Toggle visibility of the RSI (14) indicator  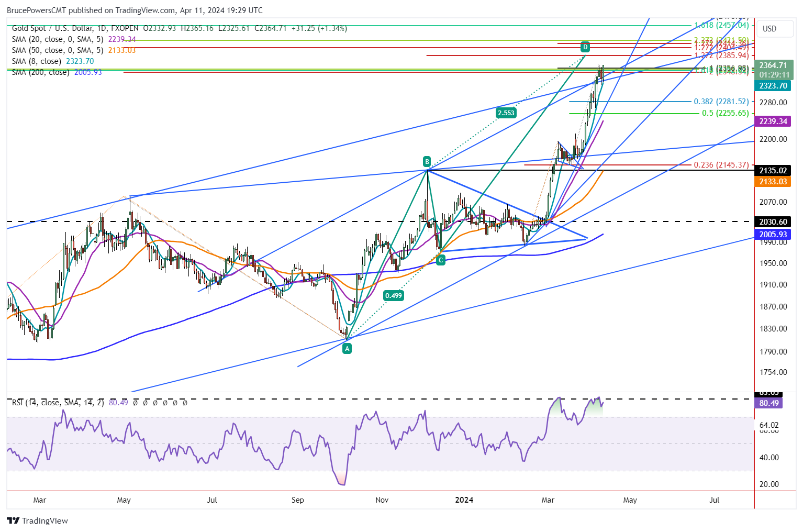58,403
